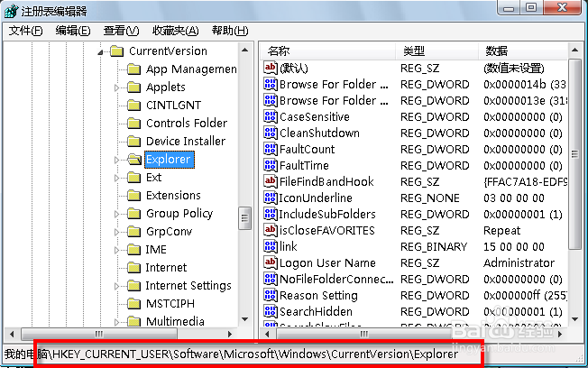Select the Ext key label
Viewport: 588px width, 368px height.
tap(153, 178)
